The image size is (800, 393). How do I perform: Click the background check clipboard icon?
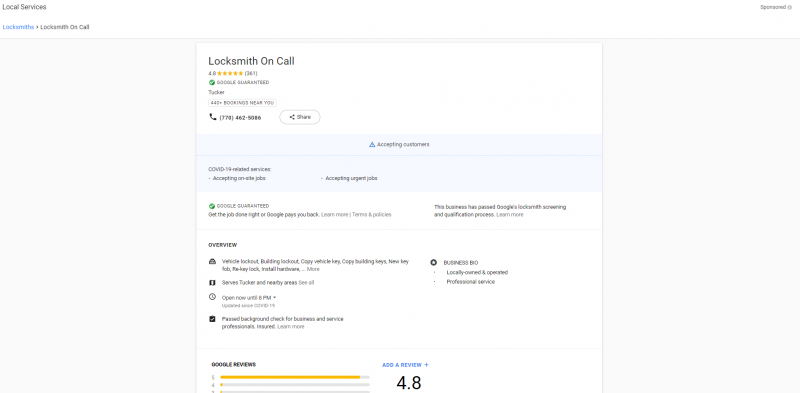(x=212, y=319)
